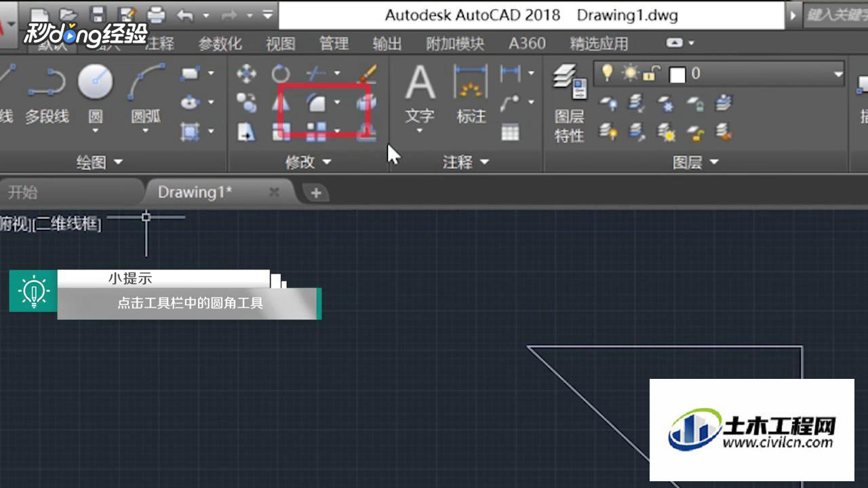This screenshot has height=488, width=868.
Task: Click the Save As icon with pencil
Action: [x=126, y=14]
